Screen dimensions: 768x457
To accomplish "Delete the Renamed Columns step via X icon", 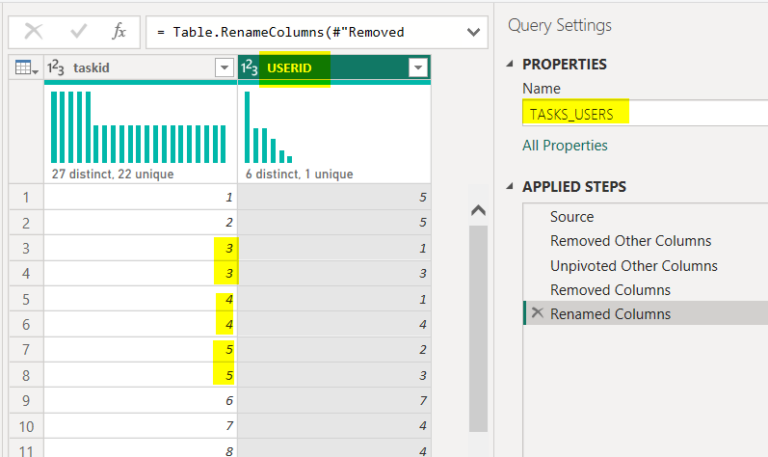I will 537,313.
